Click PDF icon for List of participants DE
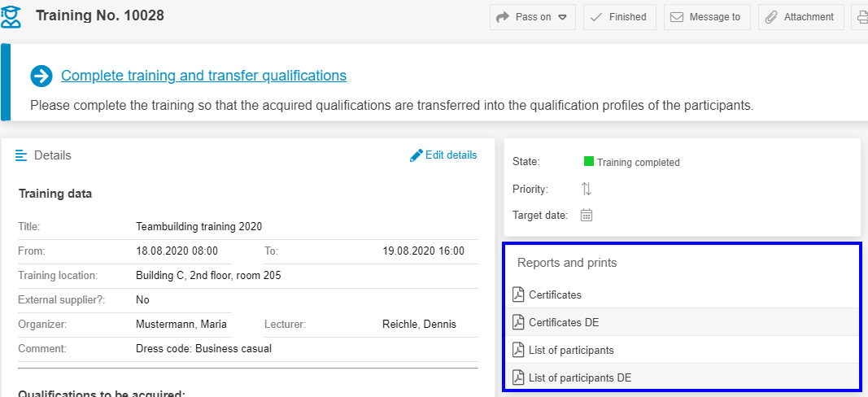 click(519, 377)
